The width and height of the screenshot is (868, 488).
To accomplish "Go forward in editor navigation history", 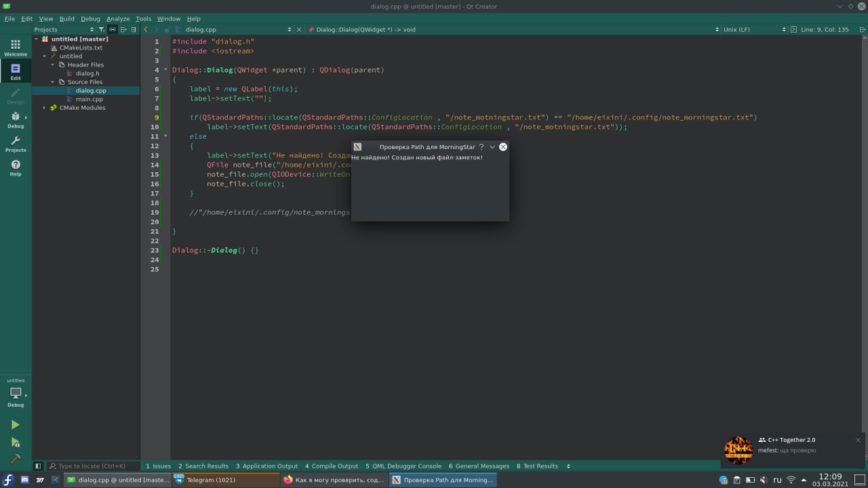I will (x=156, y=29).
